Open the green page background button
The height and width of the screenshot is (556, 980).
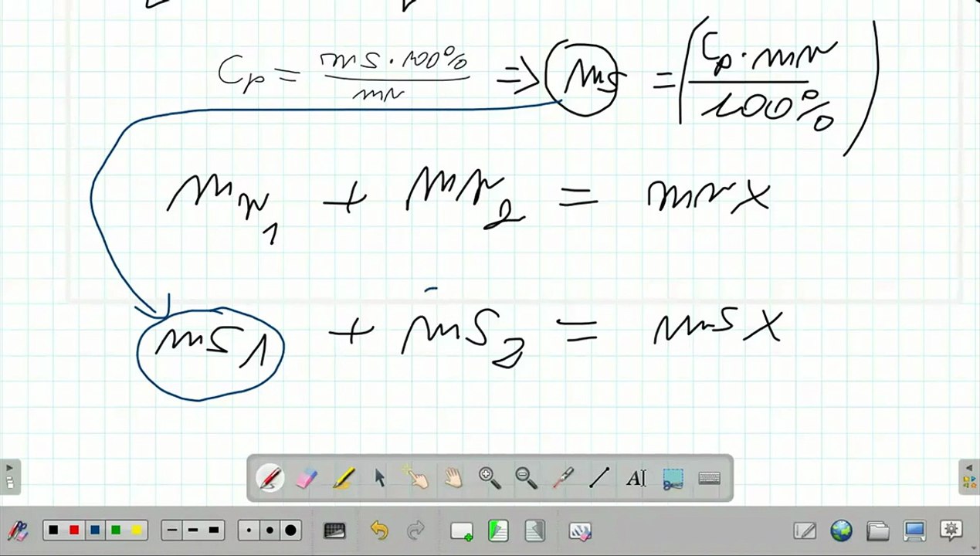coord(498,531)
